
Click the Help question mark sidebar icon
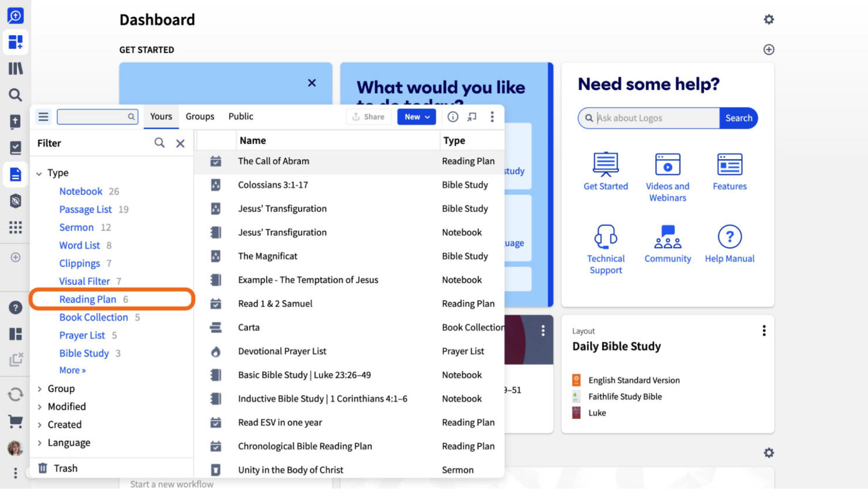pos(15,307)
